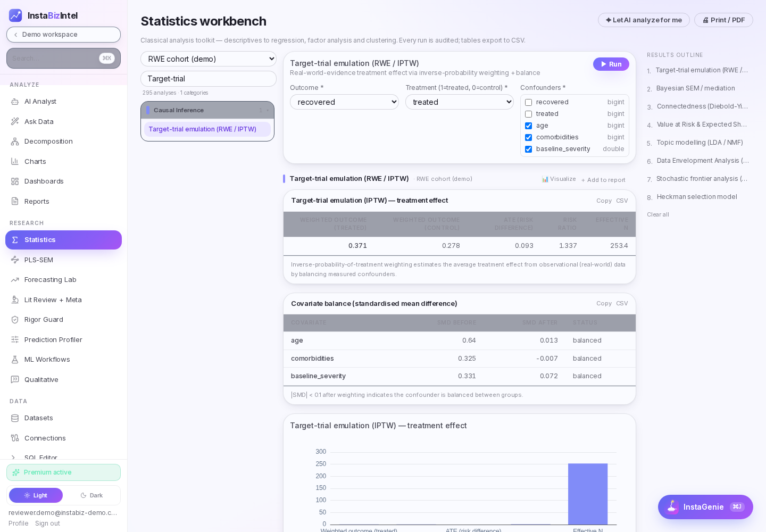Click the InstaBizIntel logo icon
This screenshot has width=766, height=532.
(15, 15)
